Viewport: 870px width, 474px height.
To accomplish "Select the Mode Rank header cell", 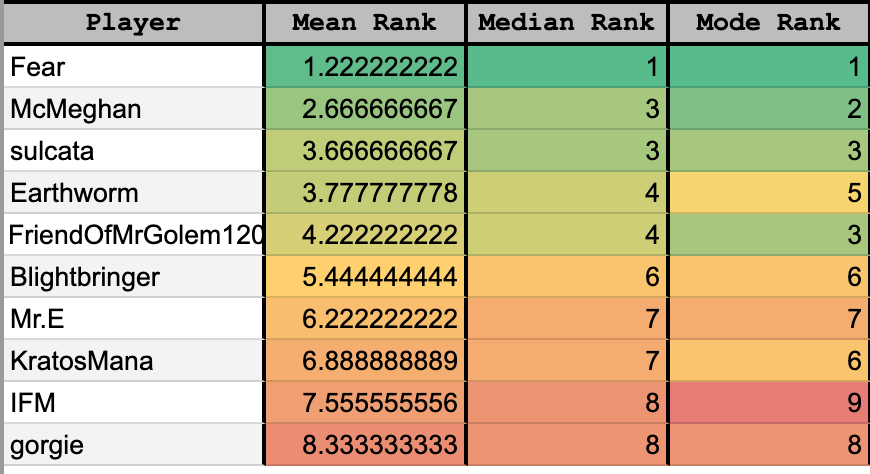I will pyautogui.click(x=769, y=23).
